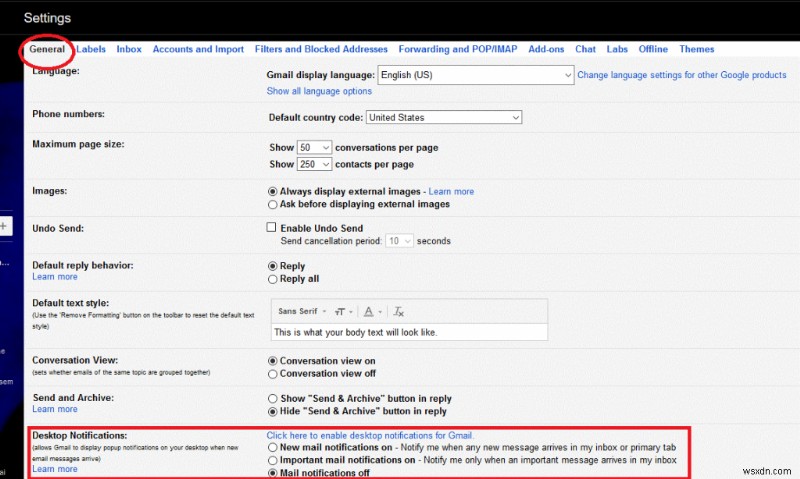Open Gmail display language dropdown
This screenshot has height=479, width=800.
pos(476,75)
